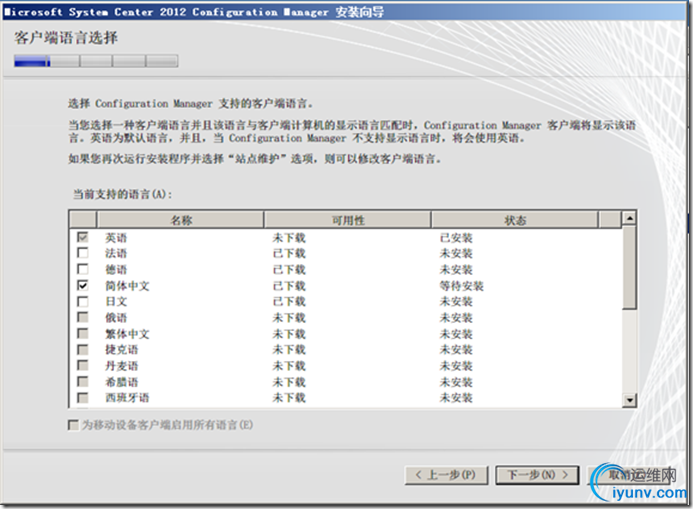693x509 pixels.
Task: Proceed with 下一步(N) button
Action: (x=537, y=475)
